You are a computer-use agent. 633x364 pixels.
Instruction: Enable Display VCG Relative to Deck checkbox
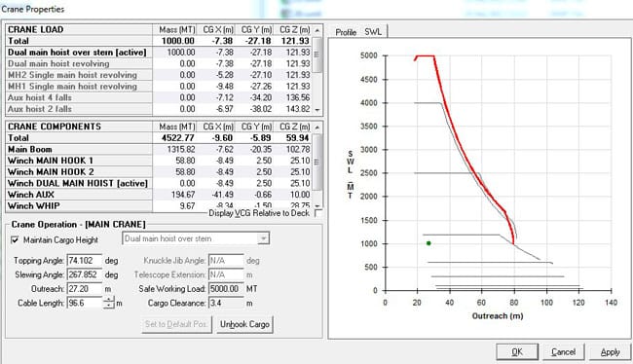tap(318, 213)
